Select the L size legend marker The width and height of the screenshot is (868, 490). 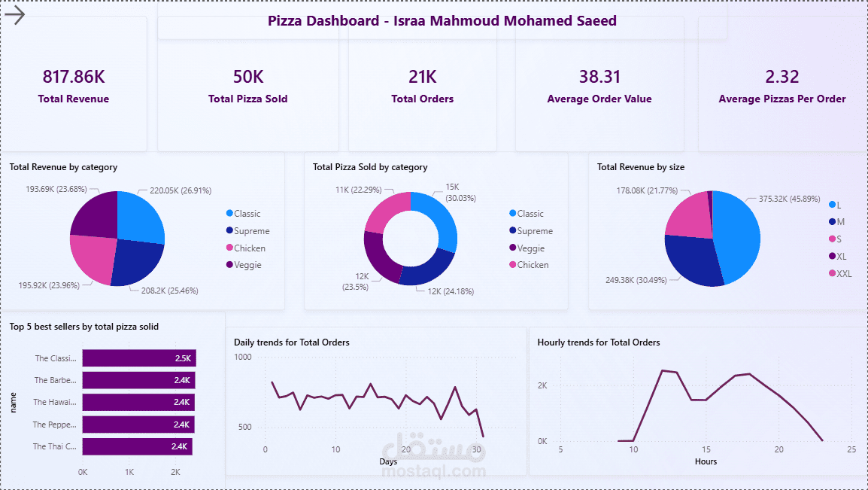pos(832,205)
